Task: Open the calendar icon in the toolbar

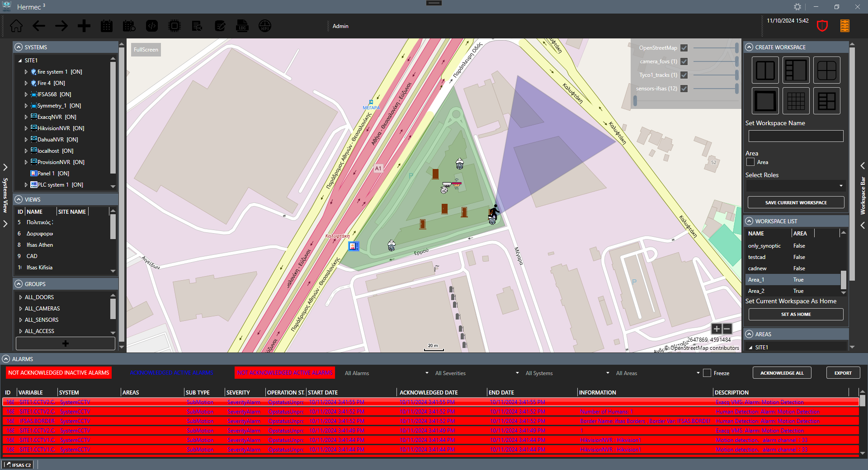Action: 107,26
